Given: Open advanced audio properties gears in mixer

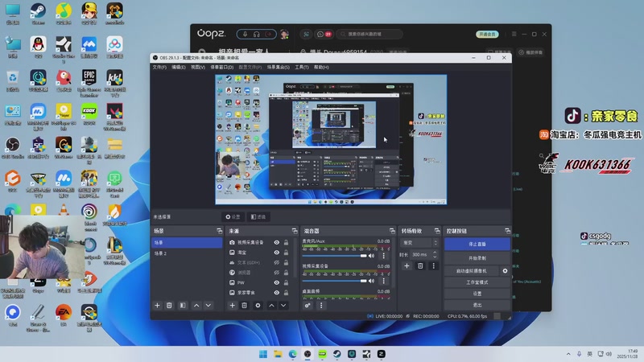Looking at the screenshot, I should tap(308, 306).
